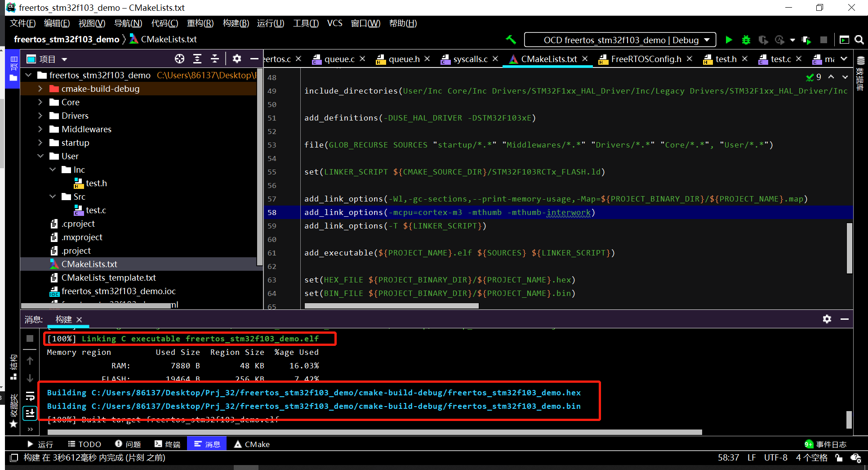Click editor vertical scrollbar thumb
Screen dimensions: 868x470
(850, 248)
